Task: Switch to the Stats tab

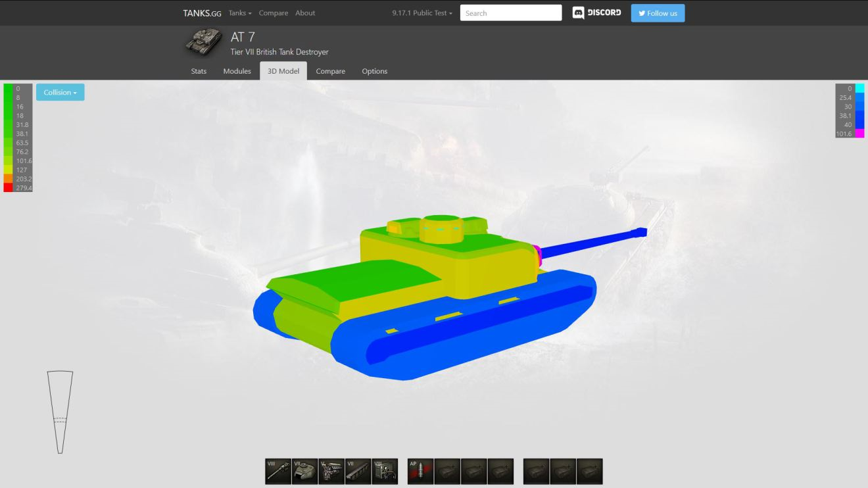Action: click(x=199, y=71)
